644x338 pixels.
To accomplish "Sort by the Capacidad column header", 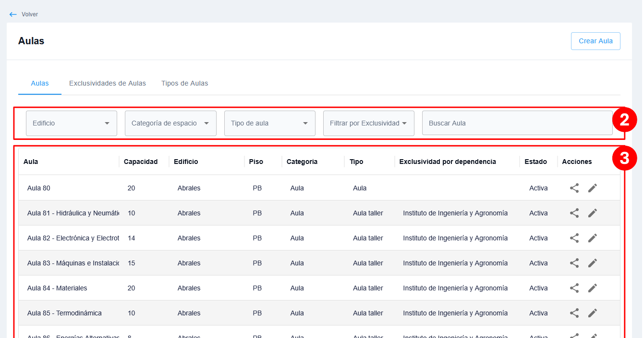I will (141, 162).
